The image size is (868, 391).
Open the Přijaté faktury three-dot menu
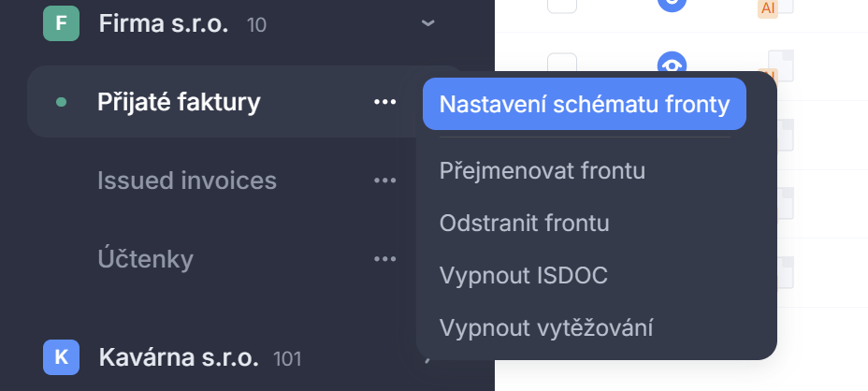384,102
